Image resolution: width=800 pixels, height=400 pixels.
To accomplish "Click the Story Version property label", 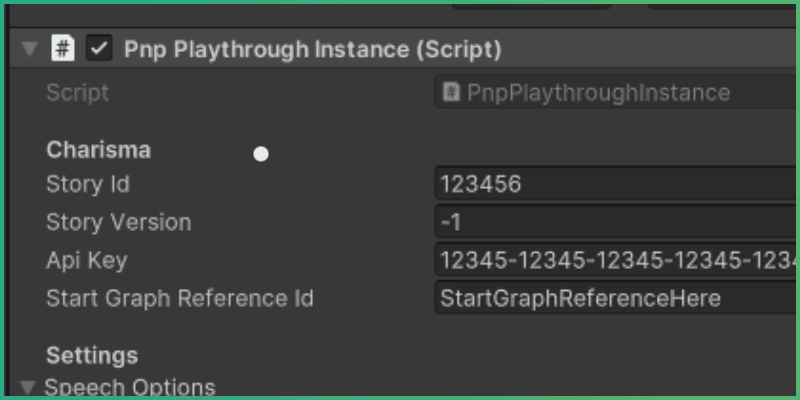I will [118, 222].
